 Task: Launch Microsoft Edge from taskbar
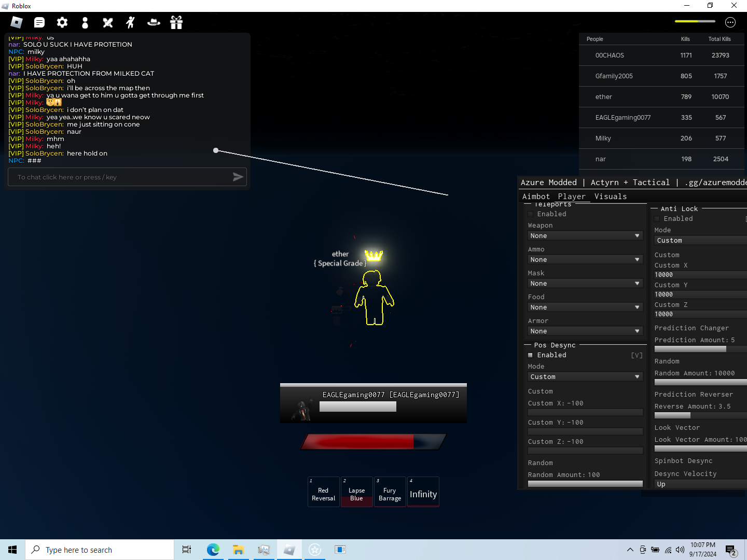pos(213,550)
